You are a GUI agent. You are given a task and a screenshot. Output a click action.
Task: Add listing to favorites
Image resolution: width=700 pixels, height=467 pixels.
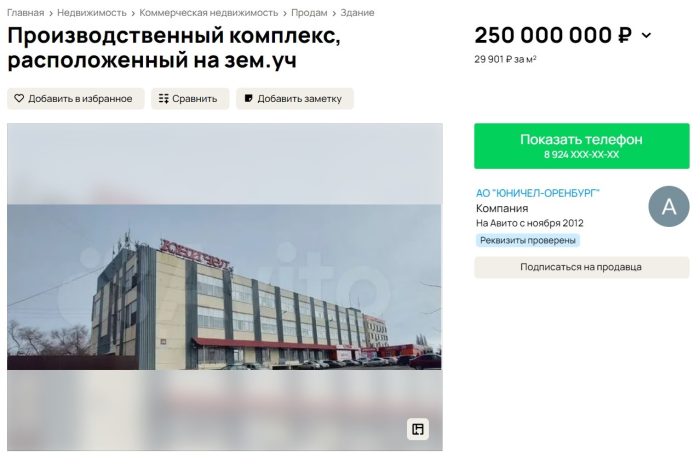click(76, 99)
